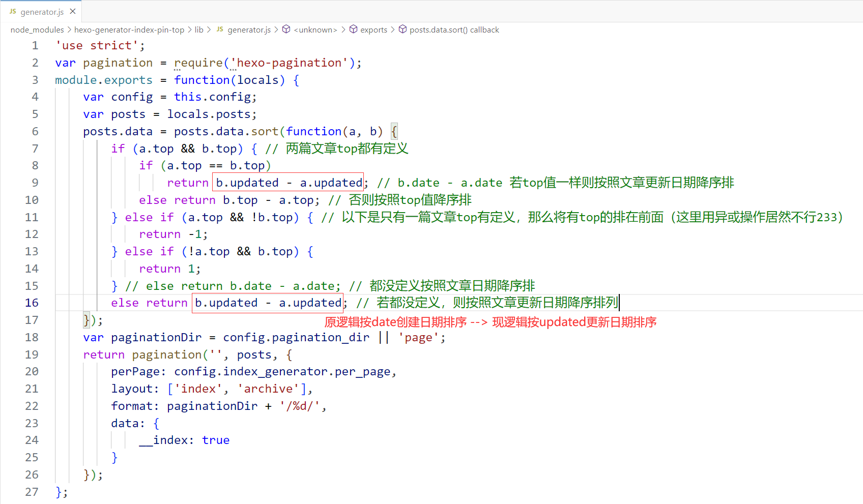Image resolution: width=863 pixels, height=504 pixels.
Task: Click the cube icon before exports breadcrumb
Action: [353, 29]
